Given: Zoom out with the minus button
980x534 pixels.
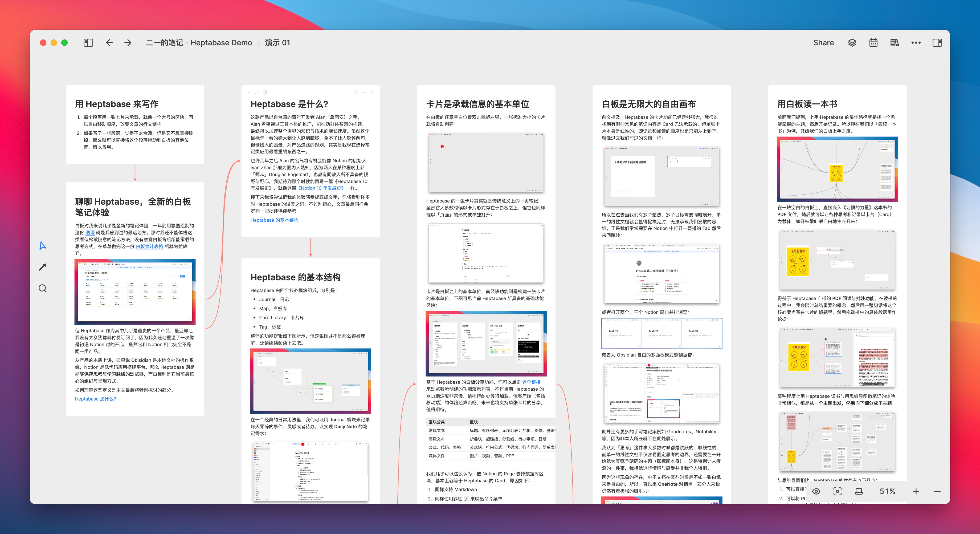Looking at the screenshot, I should (937, 491).
